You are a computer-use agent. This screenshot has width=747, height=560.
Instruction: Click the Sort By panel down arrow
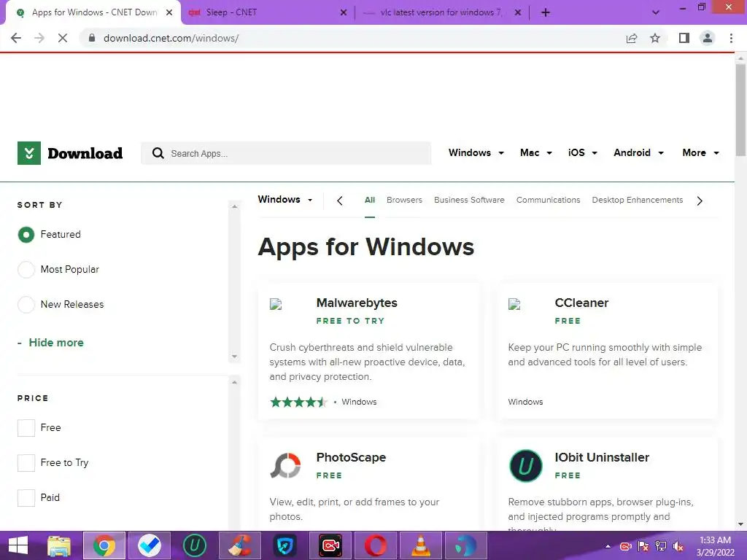point(234,356)
